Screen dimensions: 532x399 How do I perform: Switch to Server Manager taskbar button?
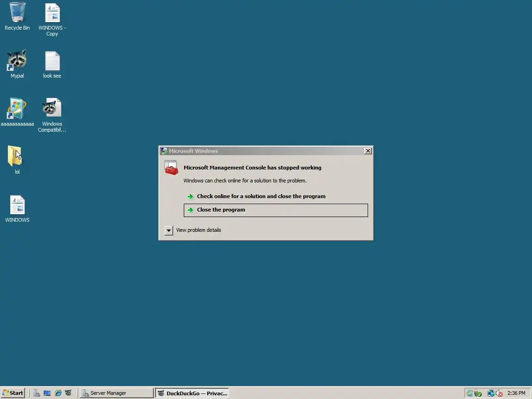117,393
